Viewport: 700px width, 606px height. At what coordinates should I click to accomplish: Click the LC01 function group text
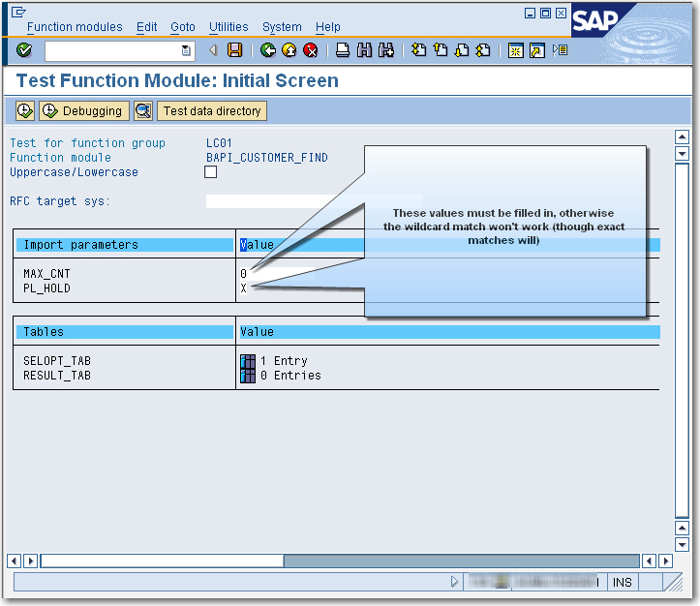click(219, 143)
